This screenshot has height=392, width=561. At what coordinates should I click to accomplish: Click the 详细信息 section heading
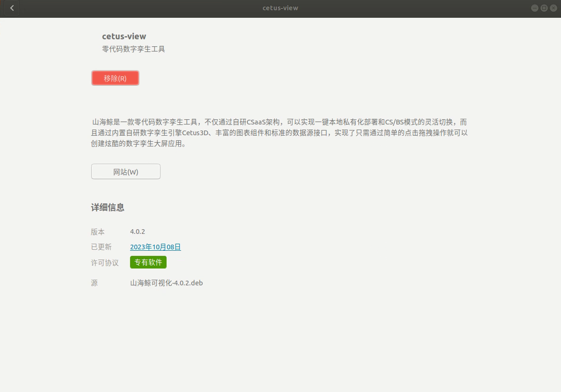[107, 207]
